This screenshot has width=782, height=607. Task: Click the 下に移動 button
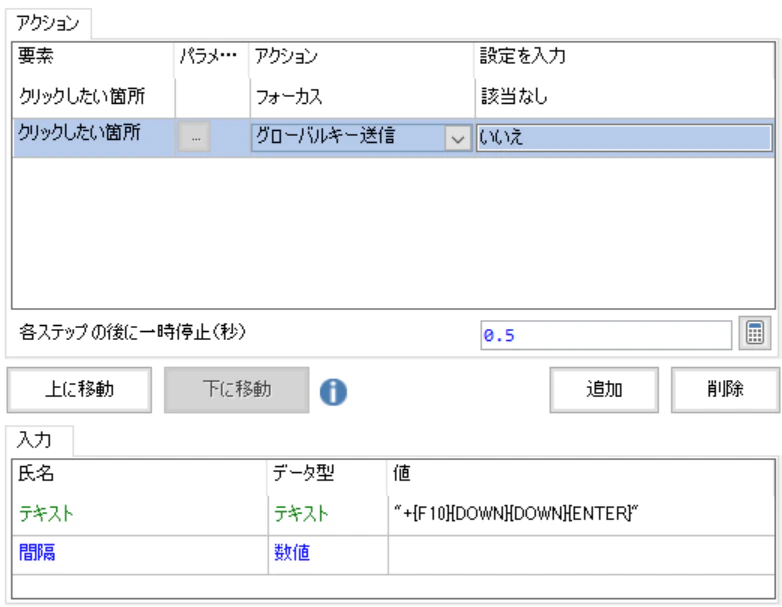point(236,390)
